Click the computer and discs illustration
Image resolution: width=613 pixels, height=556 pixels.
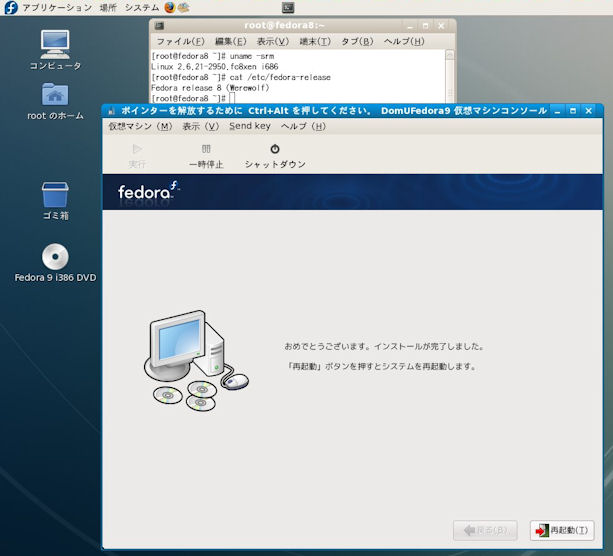[x=196, y=361]
